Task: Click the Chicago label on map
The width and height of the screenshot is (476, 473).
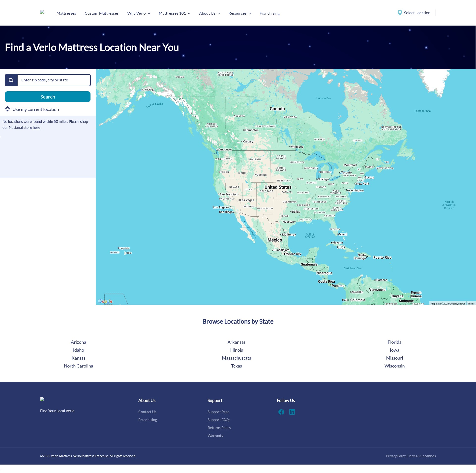Action: [x=323, y=179]
